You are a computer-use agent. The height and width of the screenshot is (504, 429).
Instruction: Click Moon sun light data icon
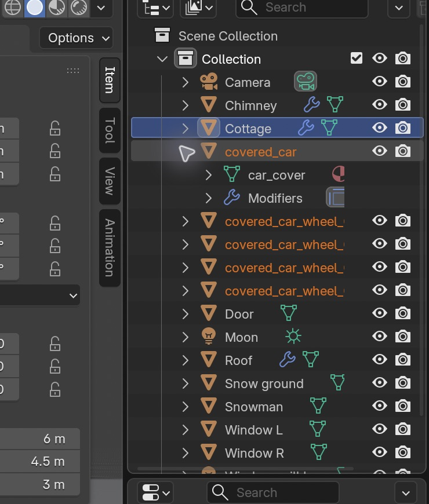pyautogui.click(x=293, y=336)
